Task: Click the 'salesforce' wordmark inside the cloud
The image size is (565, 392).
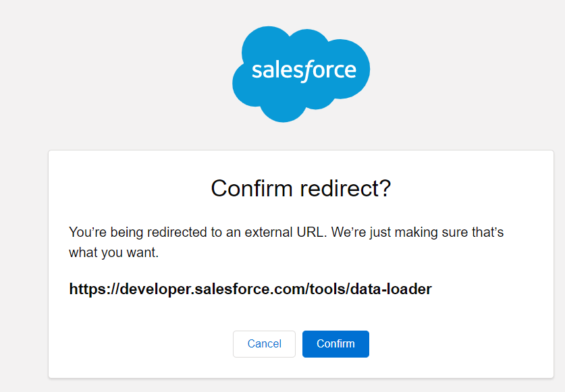Action: [303, 70]
